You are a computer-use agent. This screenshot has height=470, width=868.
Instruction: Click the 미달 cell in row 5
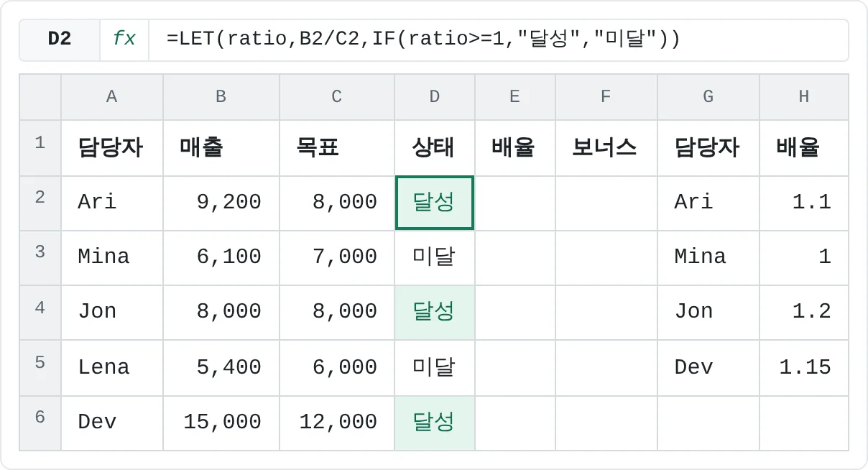[435, 368]
